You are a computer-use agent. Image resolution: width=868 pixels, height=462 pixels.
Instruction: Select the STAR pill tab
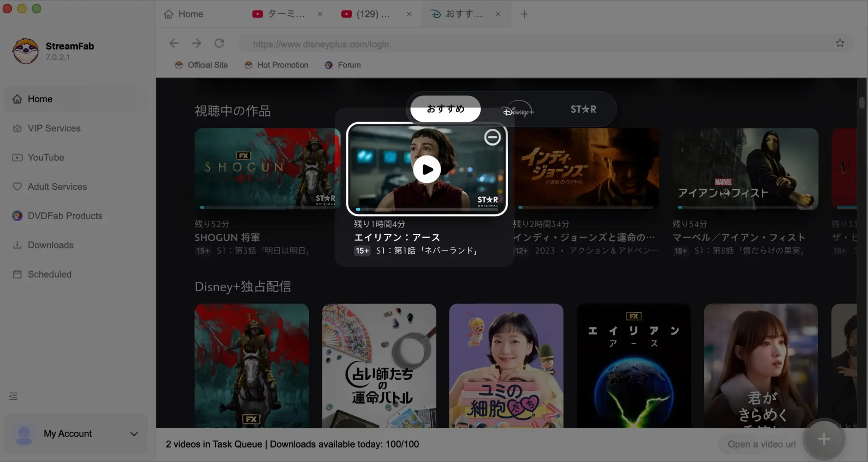(583, 109)
